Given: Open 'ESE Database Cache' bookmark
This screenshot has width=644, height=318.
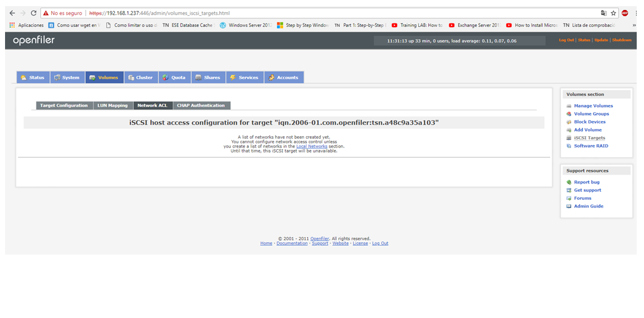Looking at the screenshot, I should click(x=188, y=25).
